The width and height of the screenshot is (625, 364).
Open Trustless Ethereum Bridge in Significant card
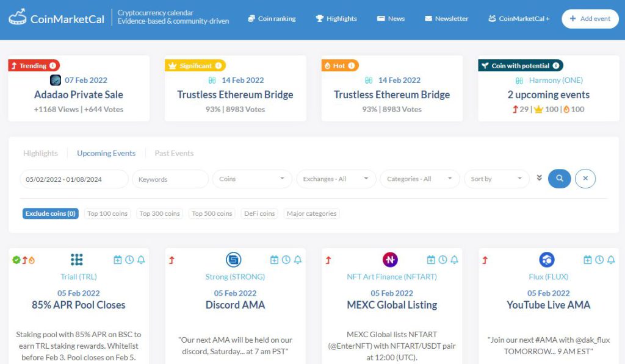[235, 95]
